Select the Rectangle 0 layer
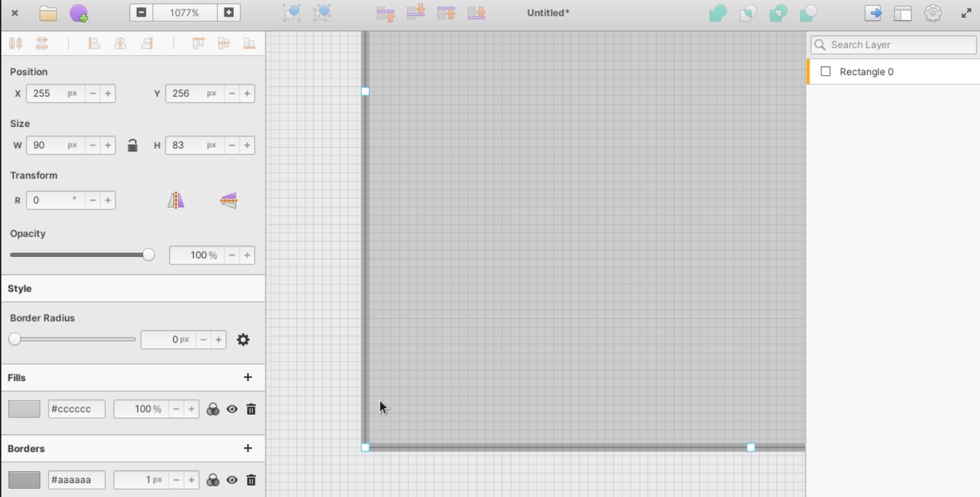This screenshot has height=497, width=980. (x=866, y=72)
